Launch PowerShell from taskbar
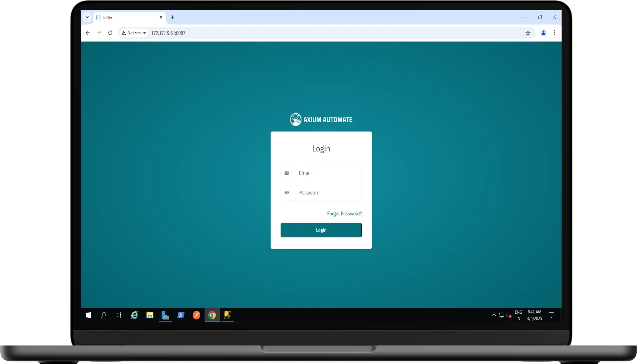Screen dimensions: 637x364 181,315
